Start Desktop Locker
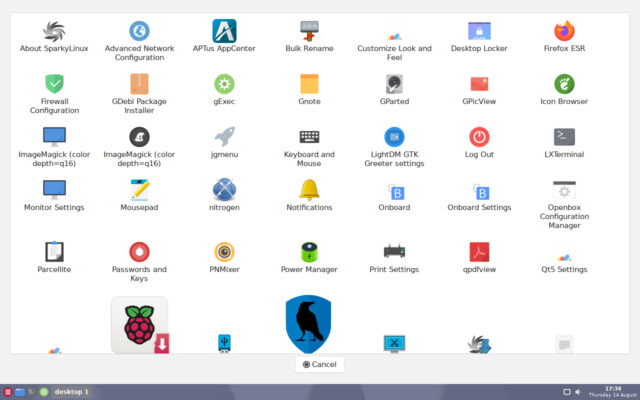This screenshot has width=640, height=400. pos(479,31)
